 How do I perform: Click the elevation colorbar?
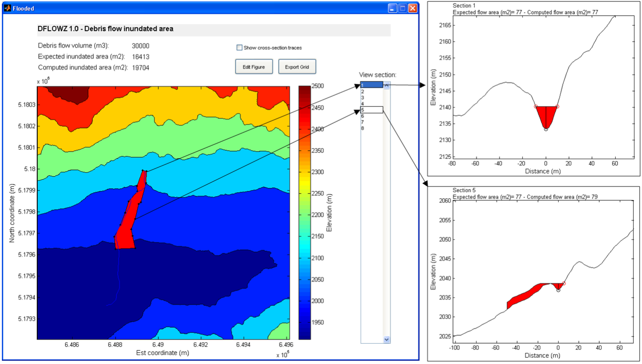coord(305,212)
